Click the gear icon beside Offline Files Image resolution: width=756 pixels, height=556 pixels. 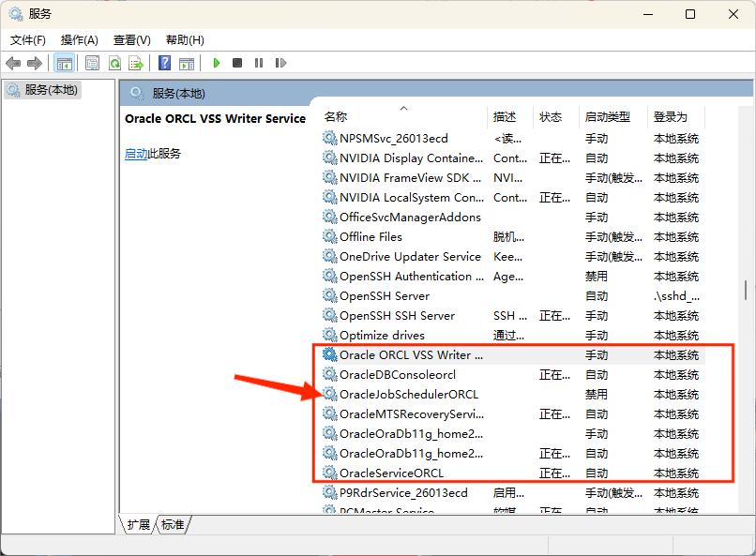point(330,236)
